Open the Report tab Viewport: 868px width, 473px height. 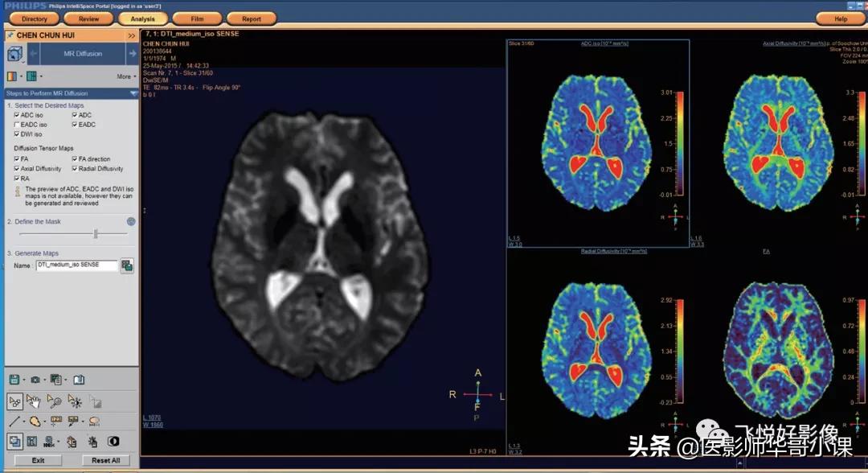coord(252,19)
